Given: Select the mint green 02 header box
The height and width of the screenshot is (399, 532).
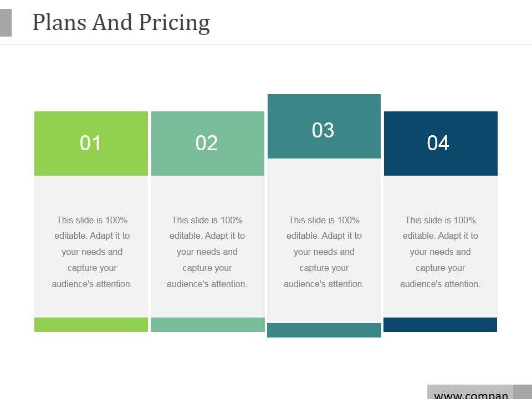Looking at the screenshot, I should [207, 143].
